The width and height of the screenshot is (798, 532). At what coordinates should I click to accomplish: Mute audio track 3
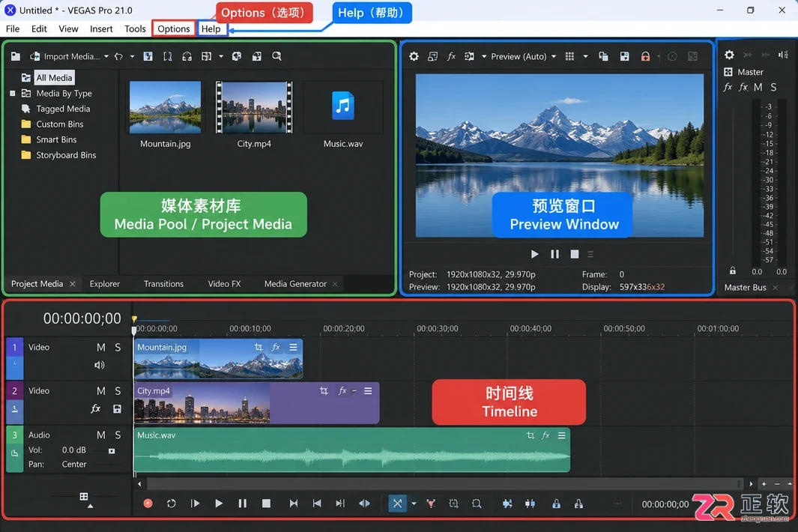(x=100, y=435)
